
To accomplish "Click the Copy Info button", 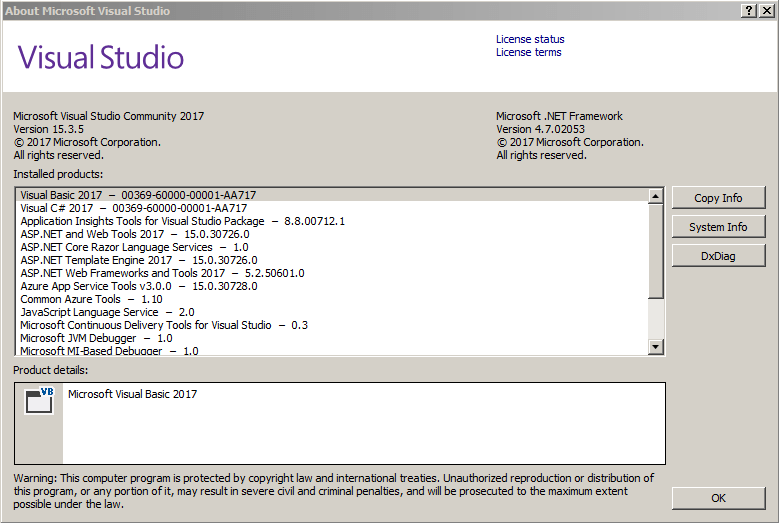I will pos(718,198).
